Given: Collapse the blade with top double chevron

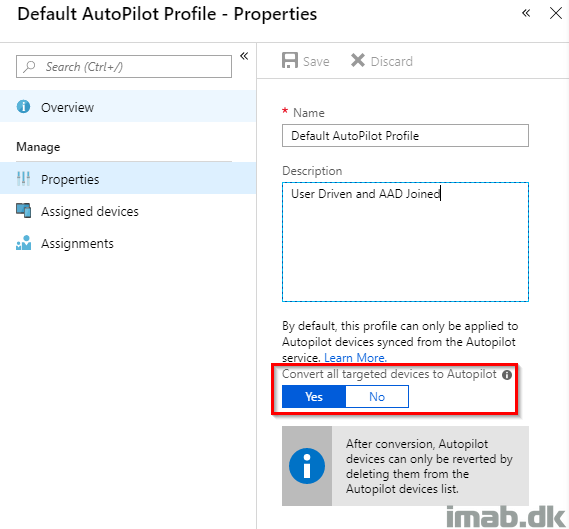Looking at the screenshot, I should tap(526, 13).
